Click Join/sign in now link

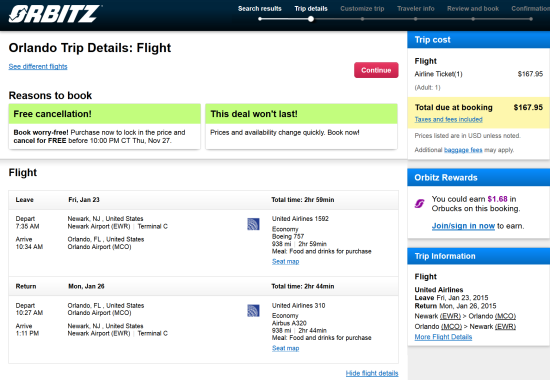[463, 226]
